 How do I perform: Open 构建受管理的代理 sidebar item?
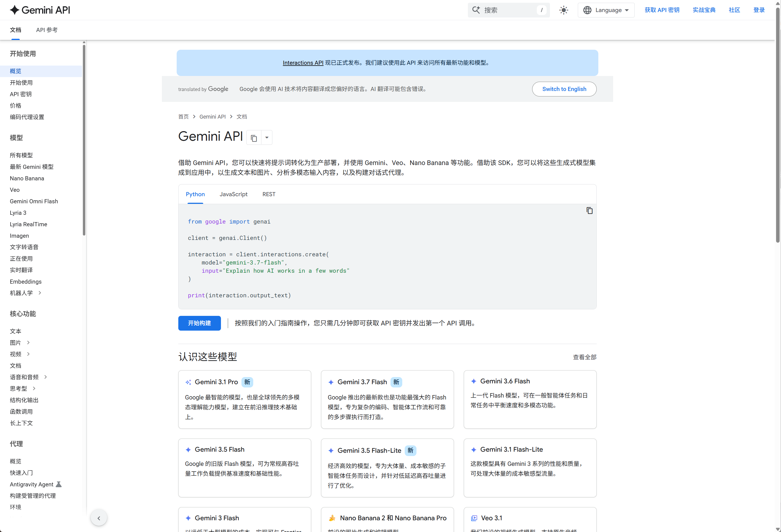click(33, 496)
